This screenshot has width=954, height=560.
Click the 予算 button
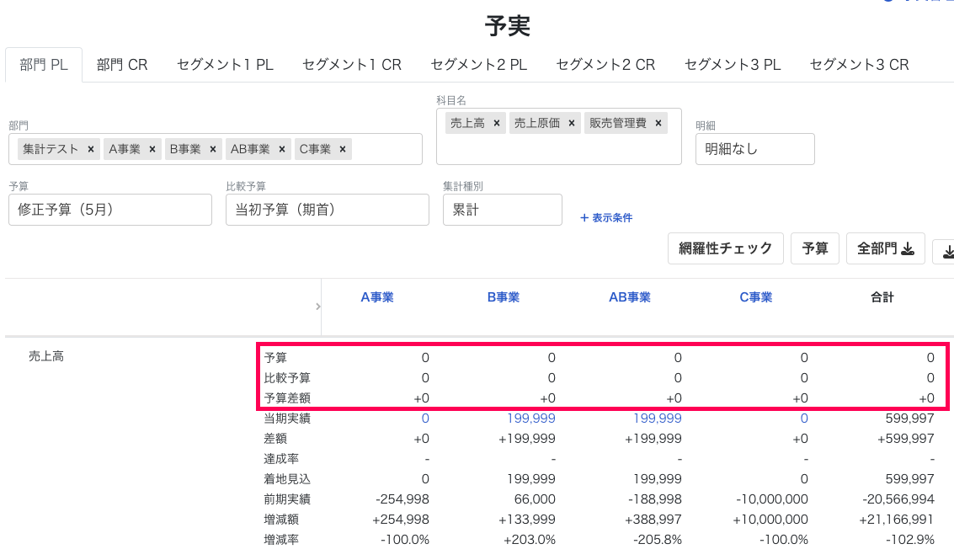point(815,248)
